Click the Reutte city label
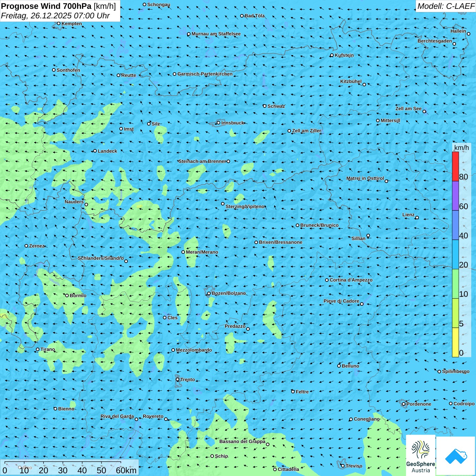Image resolution: width=476 pixels, height=476 pixels. click(129, 75)
